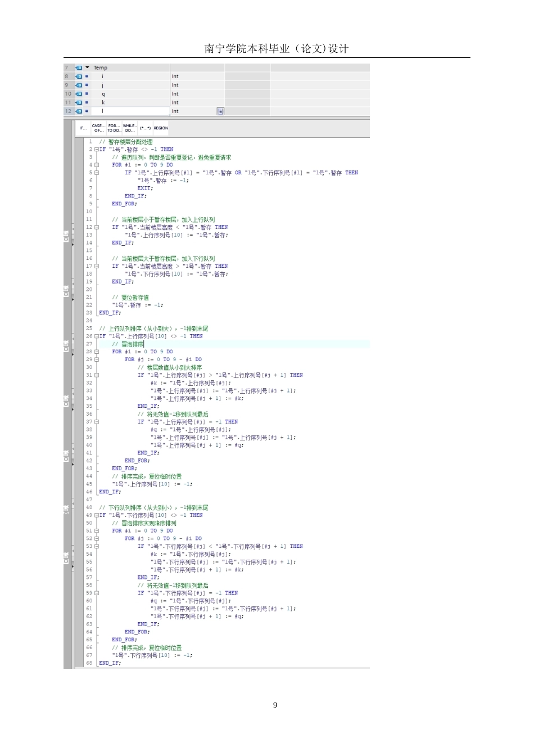The image size is (534, 756).
Task: Click the document header '南宁学院本科毕业（论文)设计'
Action: click(x=277, y=49)
